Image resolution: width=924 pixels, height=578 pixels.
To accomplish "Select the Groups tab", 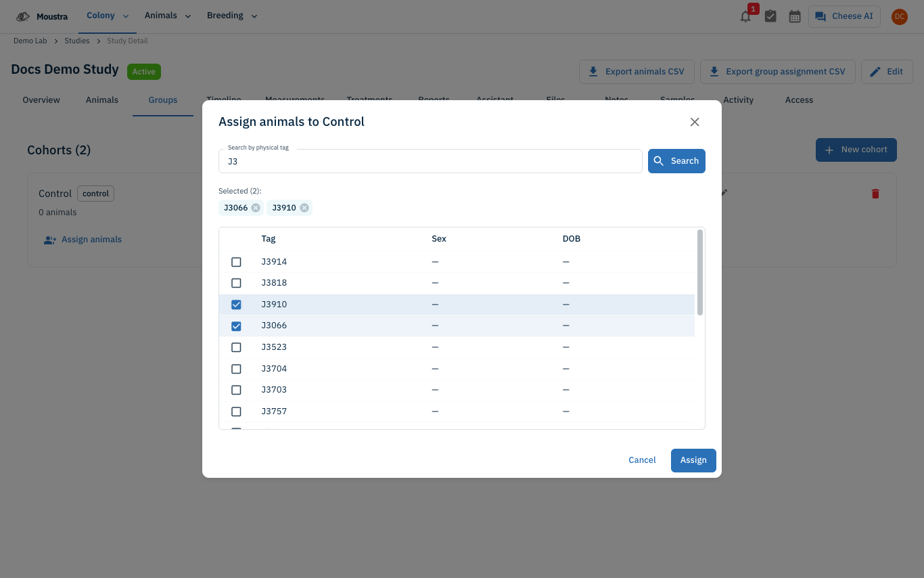I will (x=163, y=100).
